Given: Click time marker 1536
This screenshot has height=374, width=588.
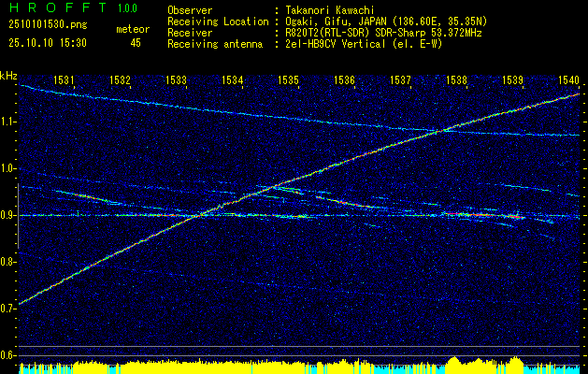Looking at the screenshot, I should click(x=344, y=79).
